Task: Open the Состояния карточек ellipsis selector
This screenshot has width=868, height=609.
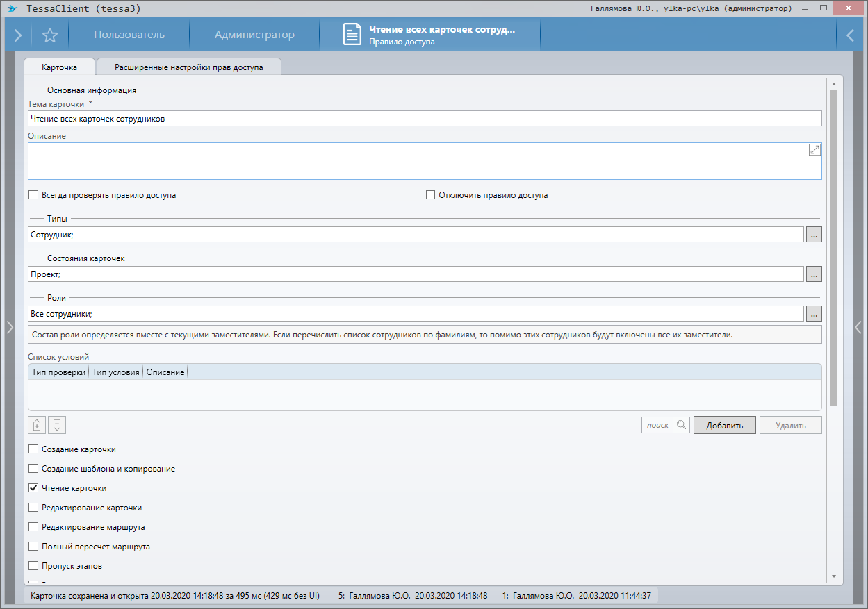Action: 814,274
